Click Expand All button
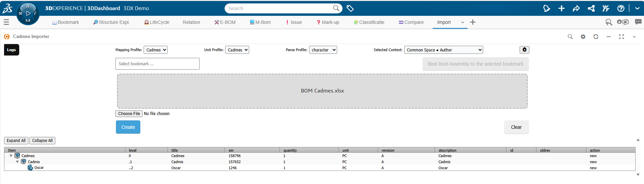 pyautogui.click(x=16, y=141)
